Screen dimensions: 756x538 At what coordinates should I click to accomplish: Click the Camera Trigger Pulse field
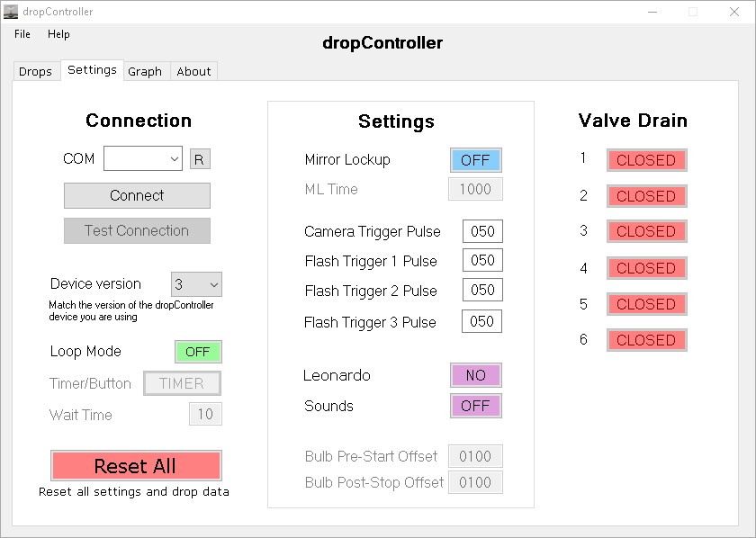(482, 231)
